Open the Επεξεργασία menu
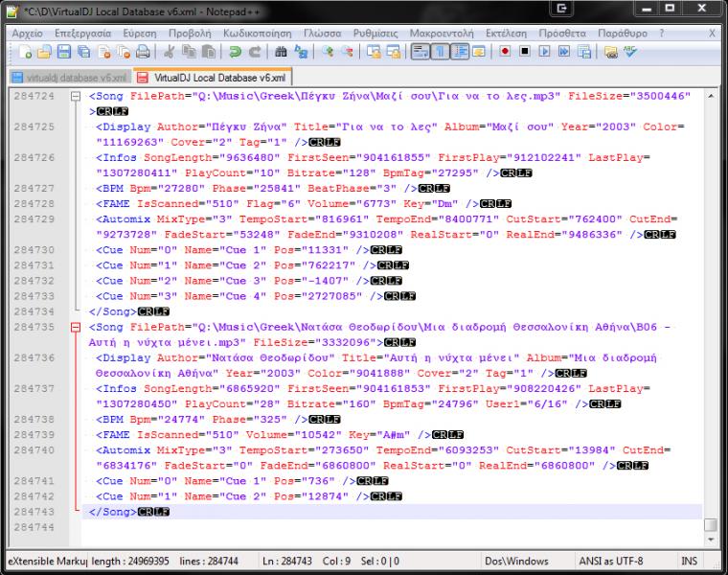 [83, 34]
